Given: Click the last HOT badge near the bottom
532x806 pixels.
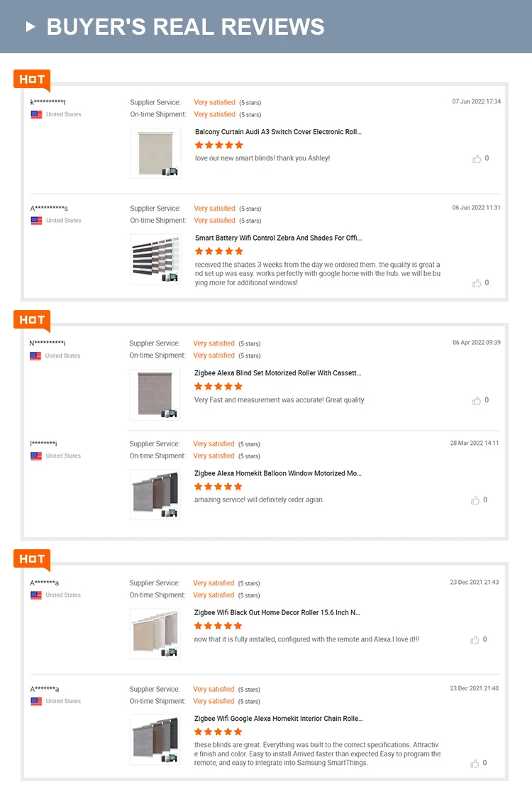Looking at the screenshot, I should (32, 560).
